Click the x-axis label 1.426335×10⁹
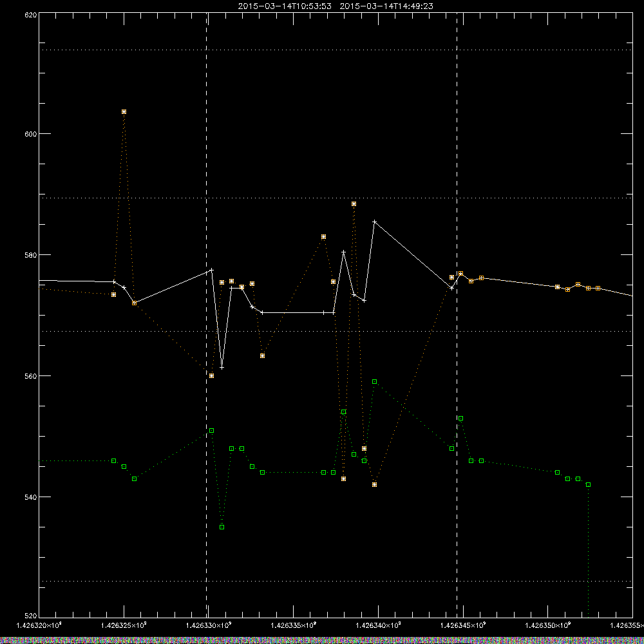The height and width of the screenshot is (644, 644). coord(294,625)
